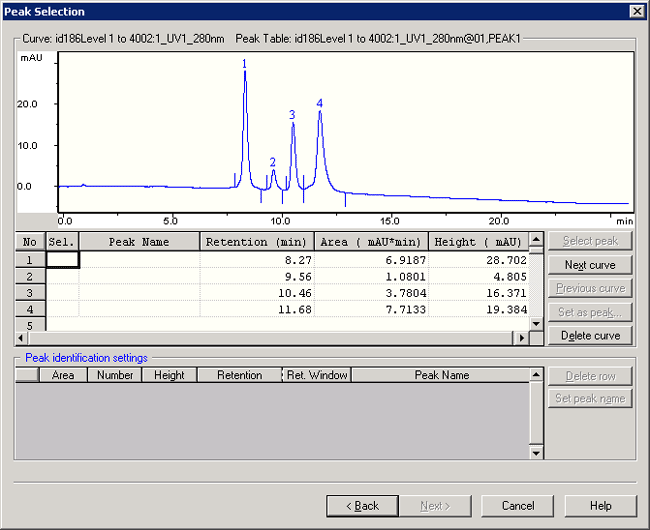
Task: Click the Number header in identification settings
Action: click(115, 375)
